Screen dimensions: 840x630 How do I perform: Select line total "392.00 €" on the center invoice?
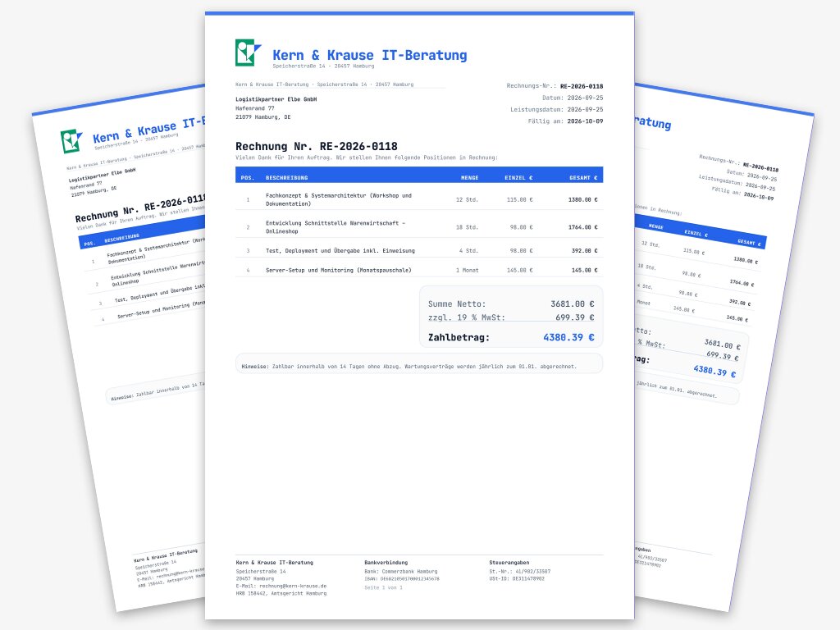[584, 251]
